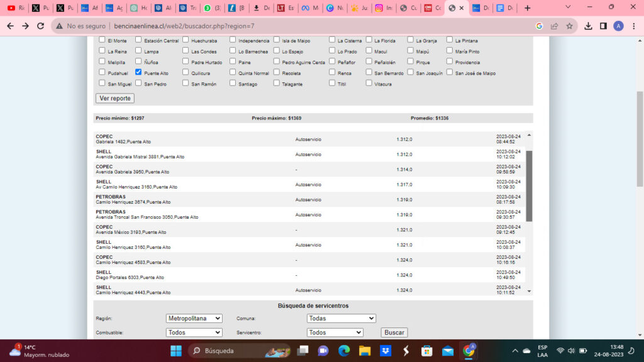Image resolution: width=644 pixels, height=362 pixels.
Task: Click the not secure warning icon
Action: [x=60, y=26]
